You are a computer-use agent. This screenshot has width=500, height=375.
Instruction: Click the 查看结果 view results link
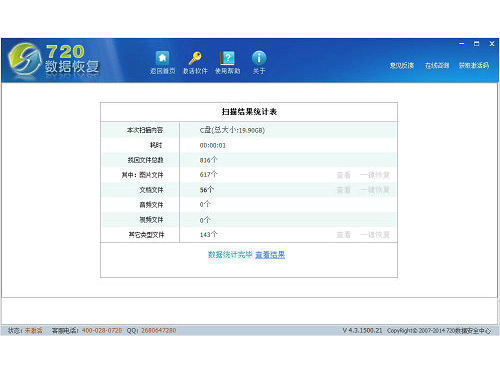tap(270, 255)
